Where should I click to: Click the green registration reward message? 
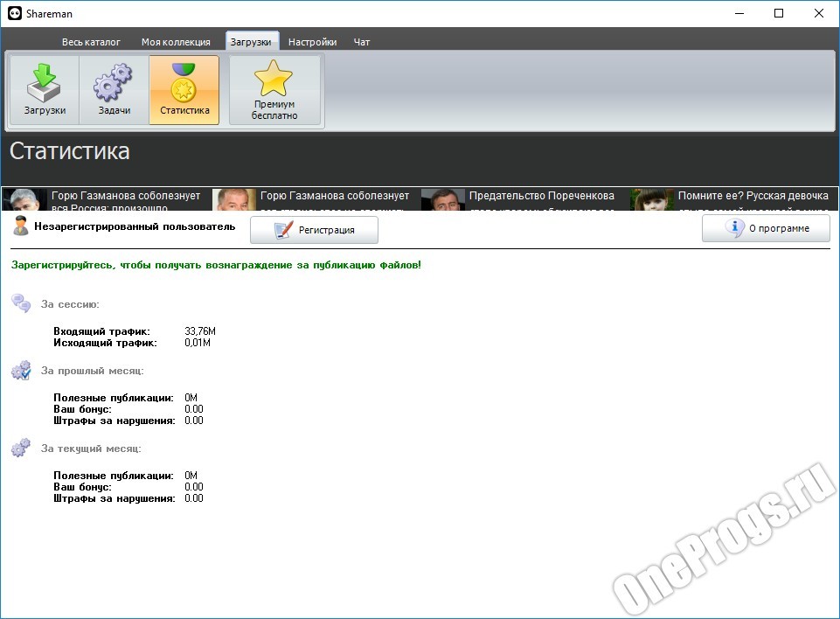pyautogui.click(x=216, y=265)
